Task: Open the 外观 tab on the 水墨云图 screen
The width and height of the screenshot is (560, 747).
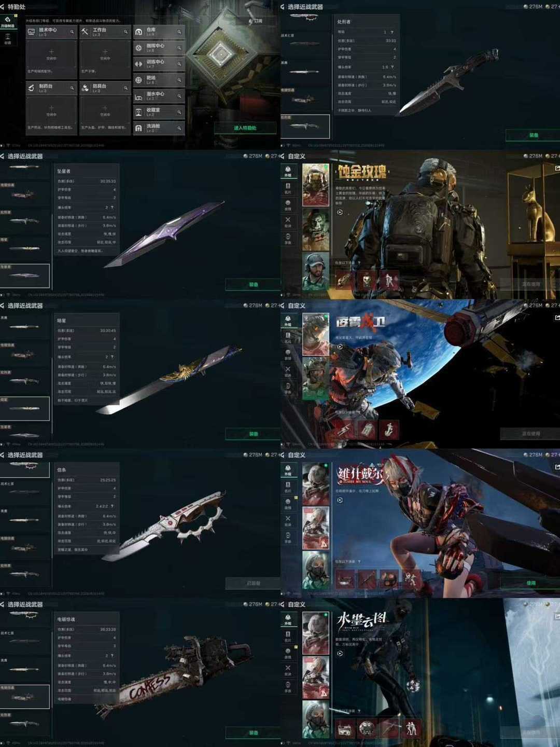Action: click(288, 619)
